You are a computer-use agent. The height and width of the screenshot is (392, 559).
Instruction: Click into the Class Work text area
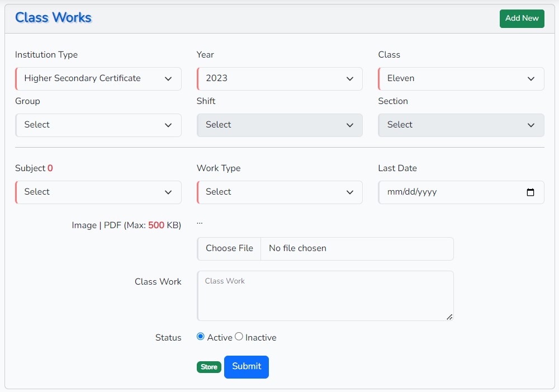click(325, 296)
